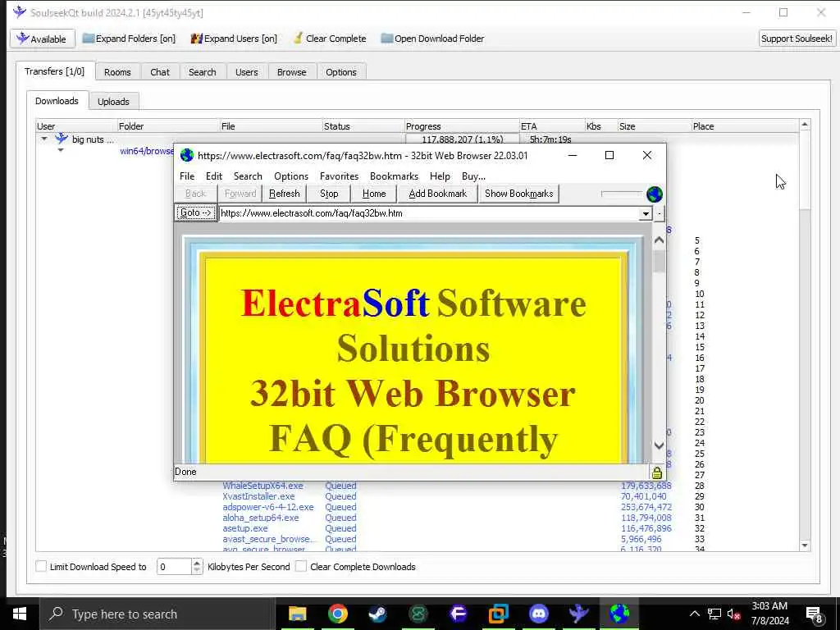Click the padlock icon in browser status bar

pos(657,472)
